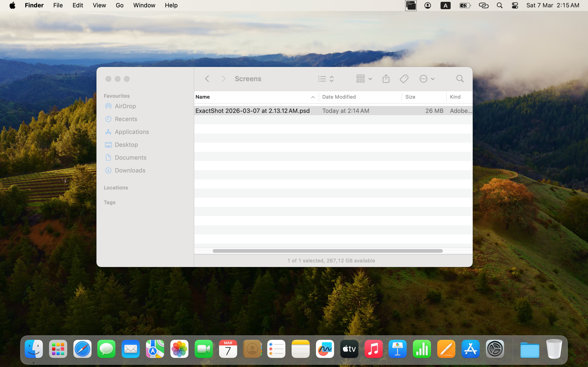The width and height of the screenshot is (588, 367).
Task: Open the Safari icon in Dock
Action: [x=82, y=349]
